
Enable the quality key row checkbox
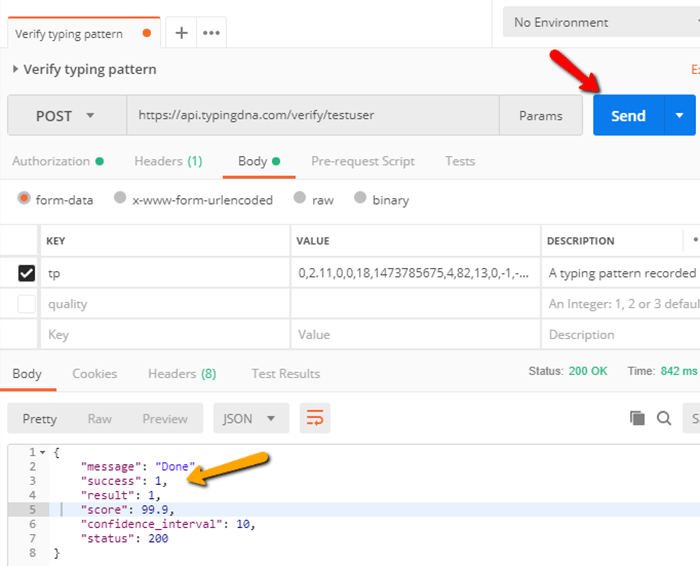click(26, 304)
